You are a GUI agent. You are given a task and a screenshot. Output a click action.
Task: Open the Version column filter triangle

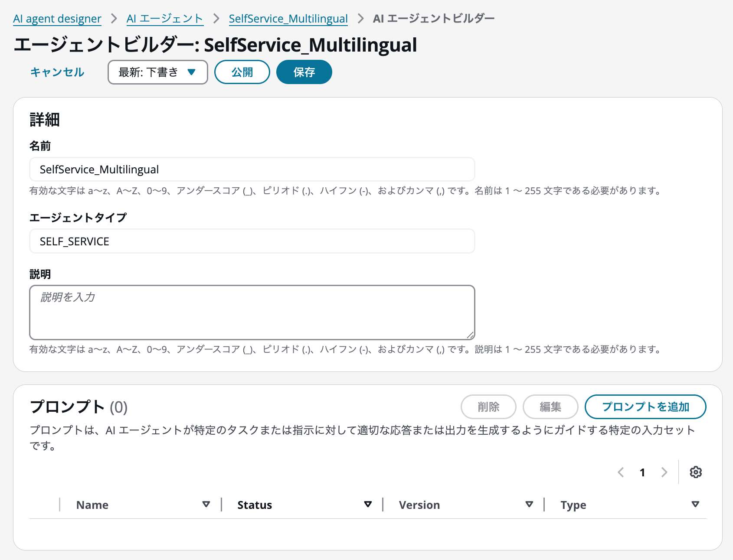click(529, 504)
